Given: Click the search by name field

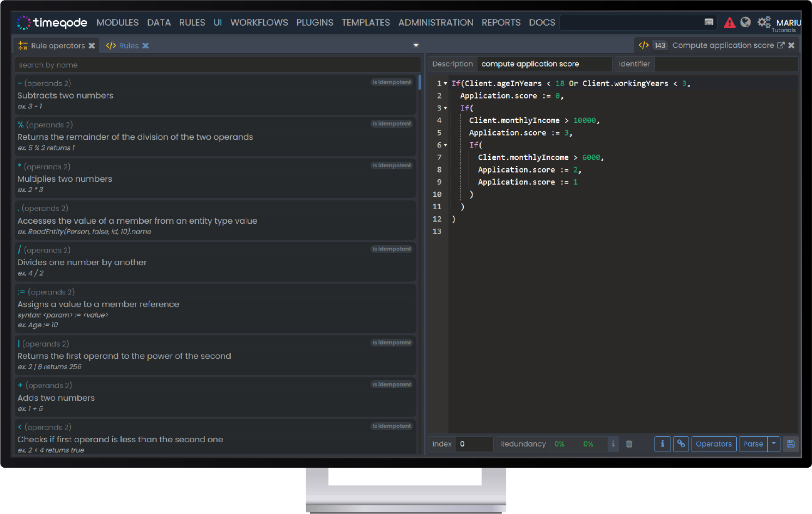Looking at the screenshot, I should point(217,65).
